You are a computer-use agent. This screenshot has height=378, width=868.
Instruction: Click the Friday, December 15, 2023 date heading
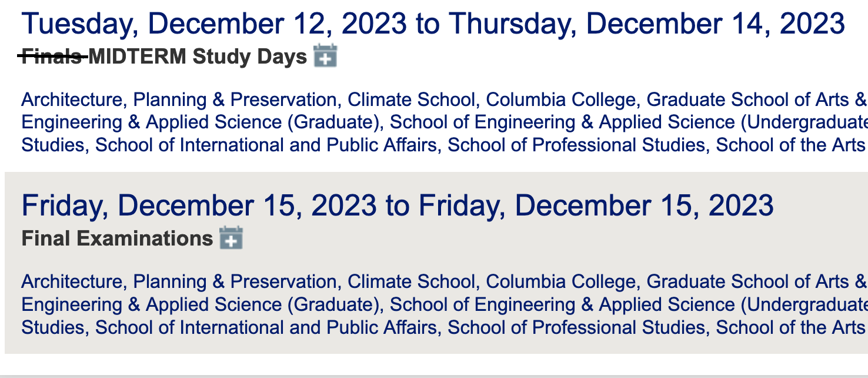point(398,206)
